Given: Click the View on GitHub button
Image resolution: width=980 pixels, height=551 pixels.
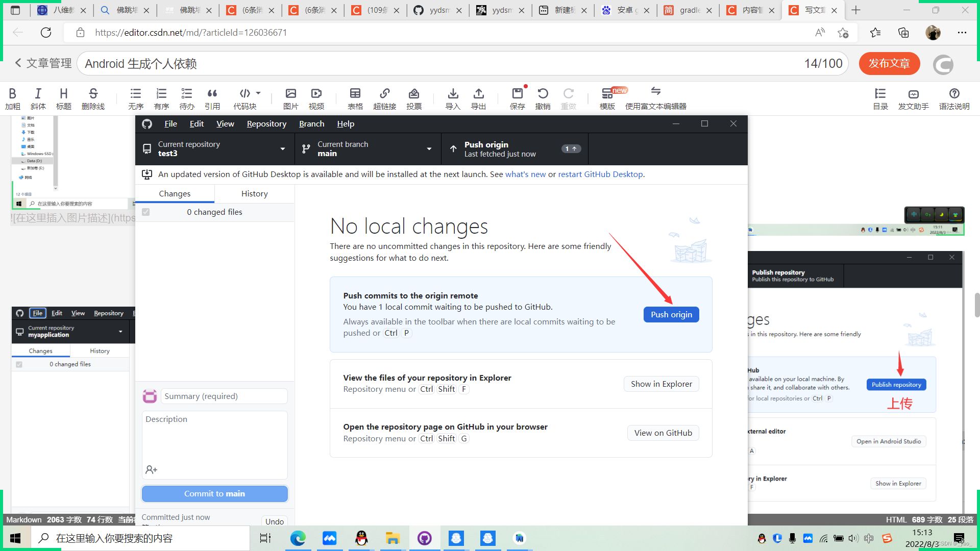Looking at the screenshot, I should point(663,433).
